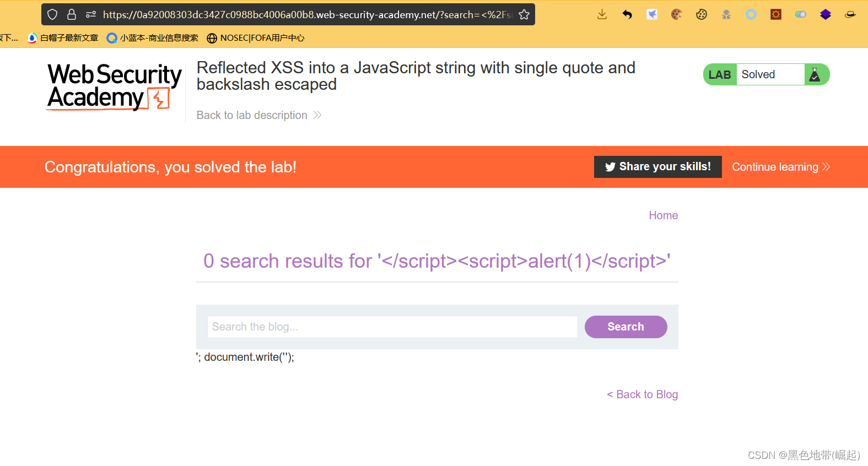Open site permissions dropdown beside the padlock
This screenshot has height=466, width=868.
tap(90, 14)
